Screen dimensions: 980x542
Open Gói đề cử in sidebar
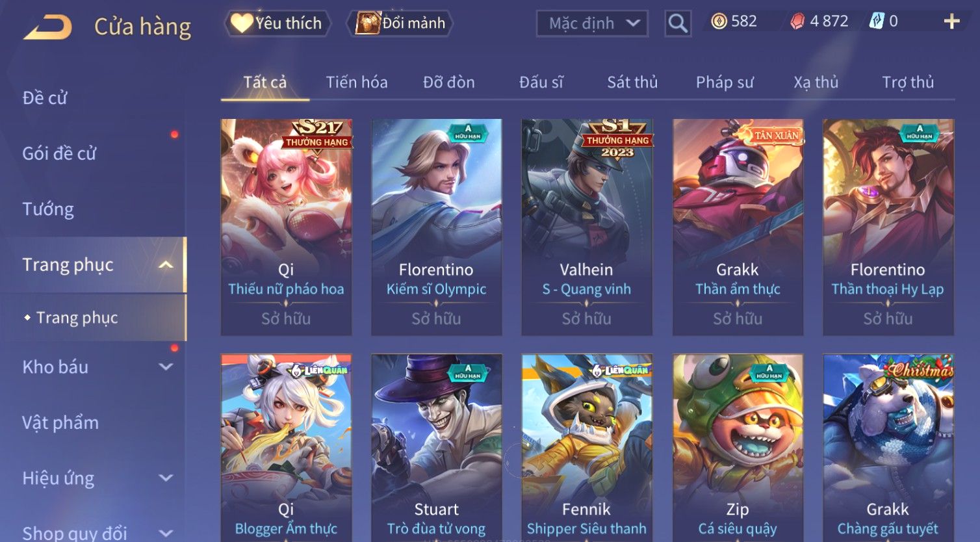(59, 153)
